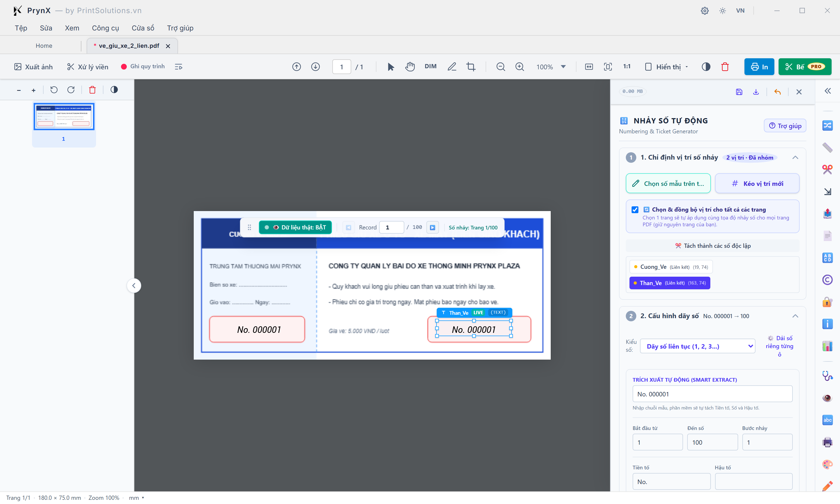Switch to the Home tab

44,46
